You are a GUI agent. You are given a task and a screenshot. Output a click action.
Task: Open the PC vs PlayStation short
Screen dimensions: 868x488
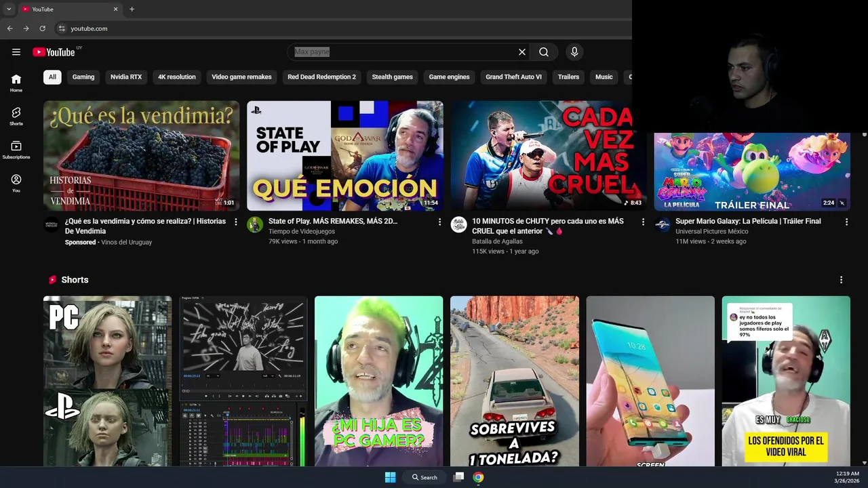[x=108, y=381]
